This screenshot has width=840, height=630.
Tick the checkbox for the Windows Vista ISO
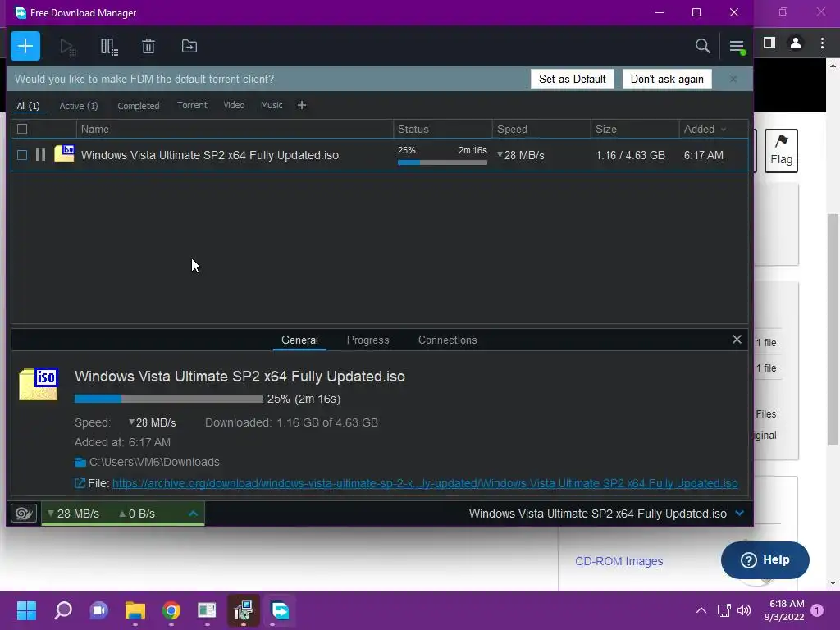click(22, 155)
